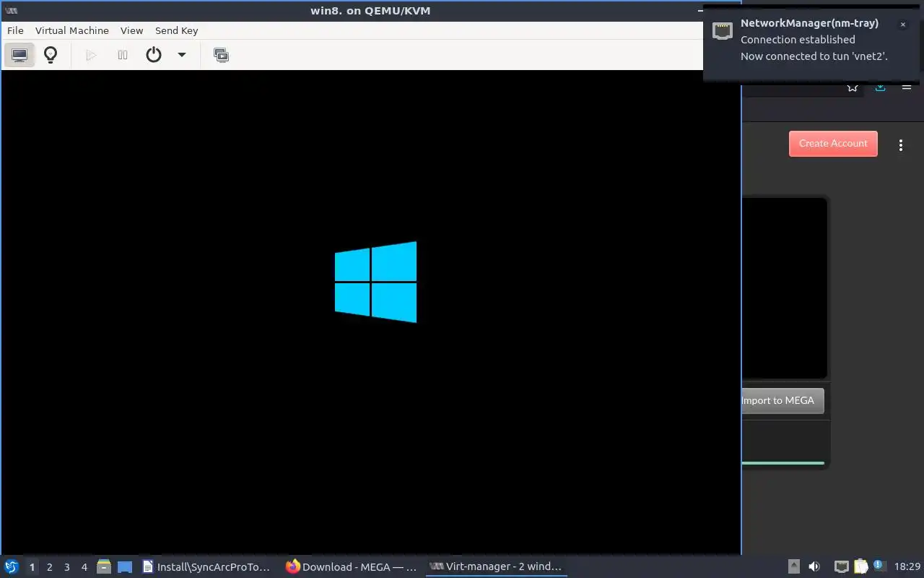Click the Shut down power icon
The width and height of the screenshot is (924, 578).
click(x=154, y=55)
